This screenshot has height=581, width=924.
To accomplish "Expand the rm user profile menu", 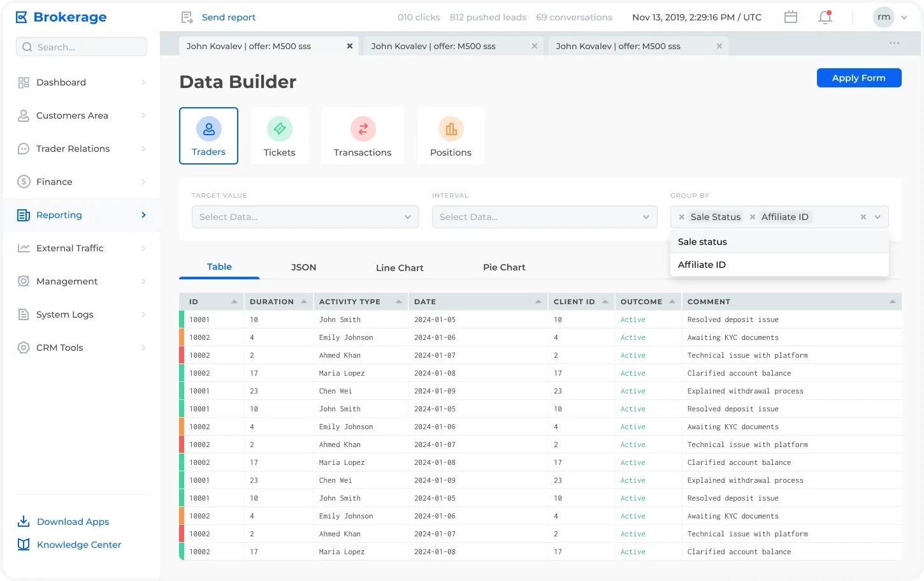I will coord(904,17).
